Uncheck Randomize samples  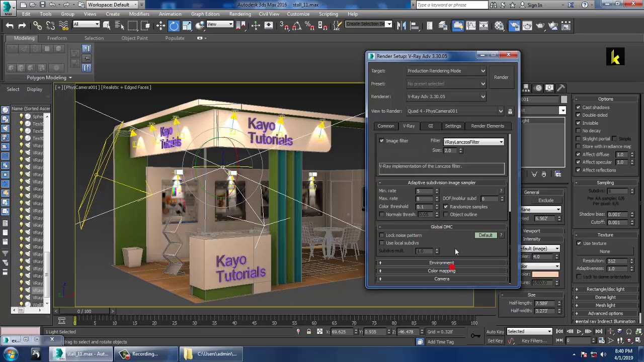[446, 207]
